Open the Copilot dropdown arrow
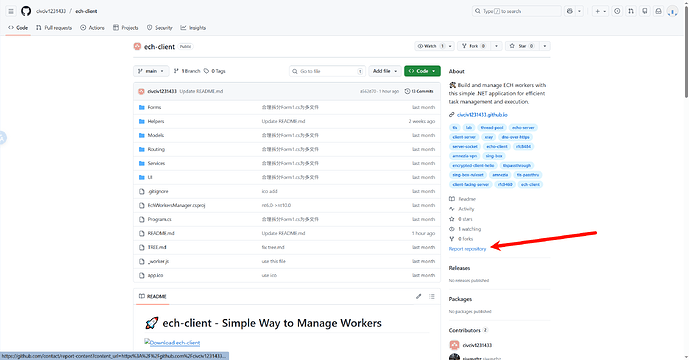This screenshot has height=360, width=689. pos(579,11)
